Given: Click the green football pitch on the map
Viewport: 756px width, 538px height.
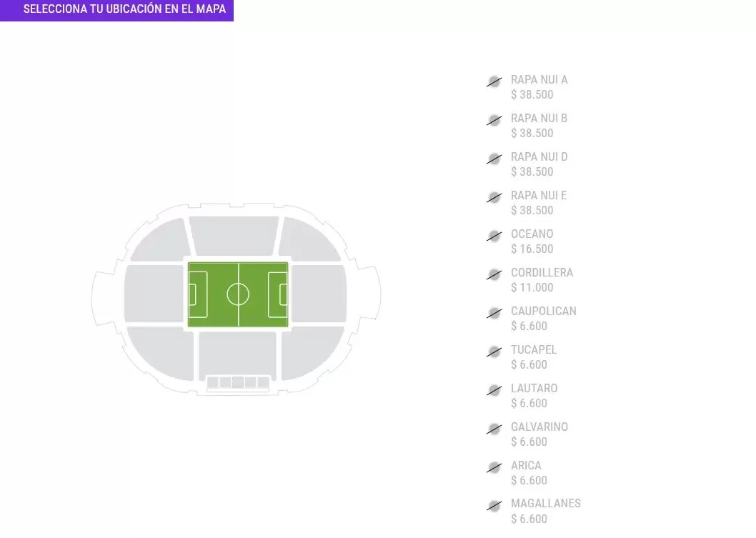Looking at the screenshot, I should [238, 294].
